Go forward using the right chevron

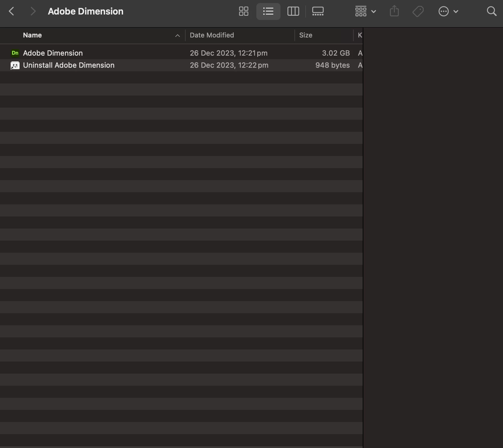click(x=33, y=11)
